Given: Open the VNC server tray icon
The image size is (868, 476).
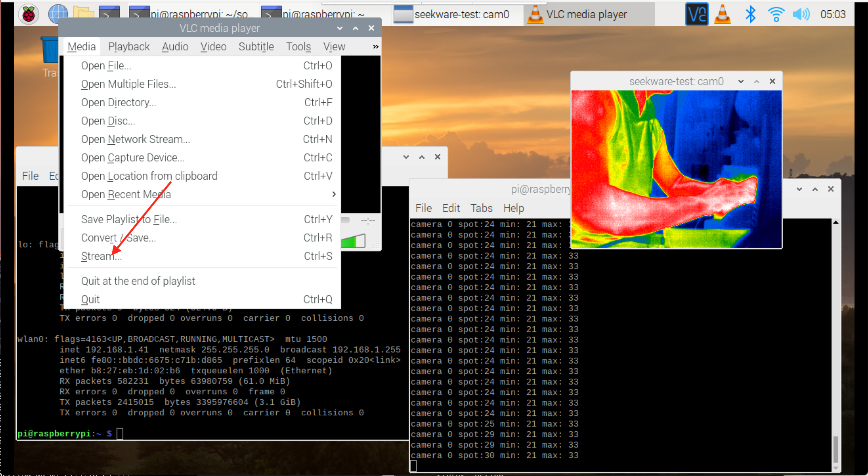Looking at the screenshot, I should pyautogui.click(x=696, y=14).
